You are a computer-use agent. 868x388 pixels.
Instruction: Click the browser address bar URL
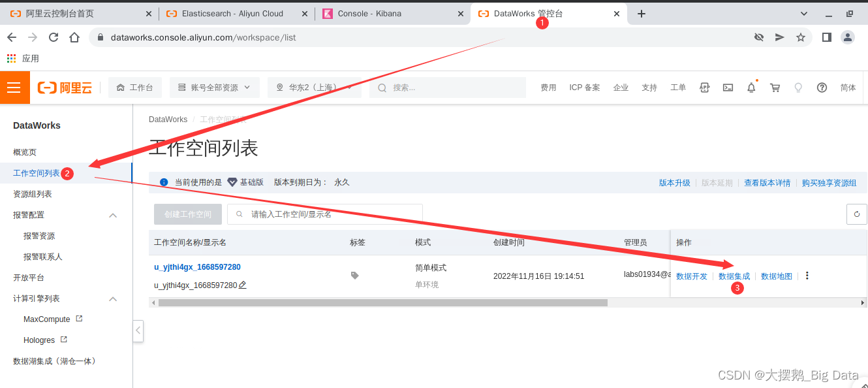tap(203, 37)
